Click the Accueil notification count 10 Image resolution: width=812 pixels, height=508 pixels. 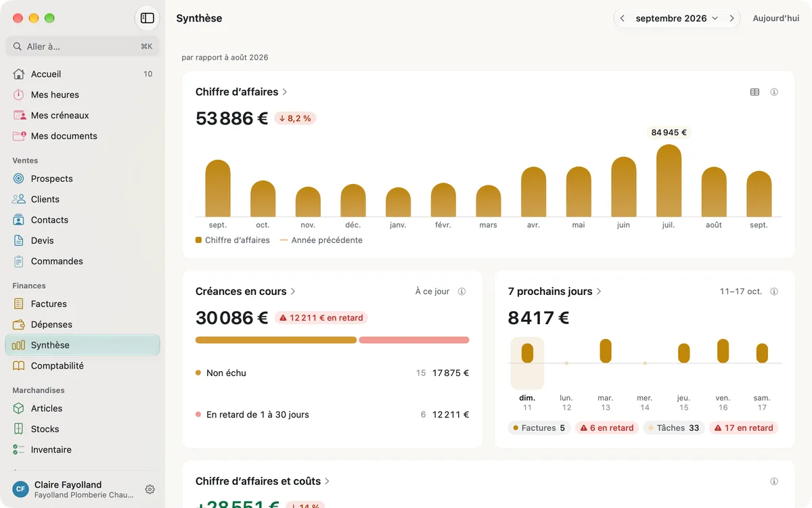pos(148,74)
